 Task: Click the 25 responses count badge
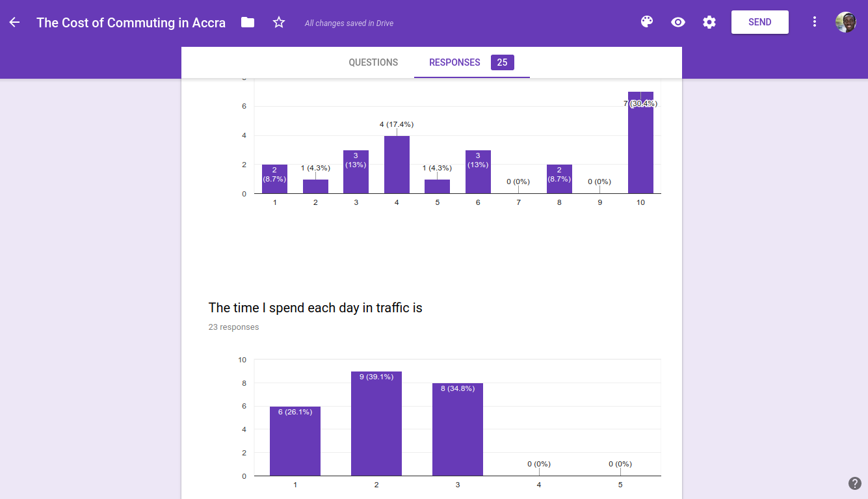[x=502, y=62]
